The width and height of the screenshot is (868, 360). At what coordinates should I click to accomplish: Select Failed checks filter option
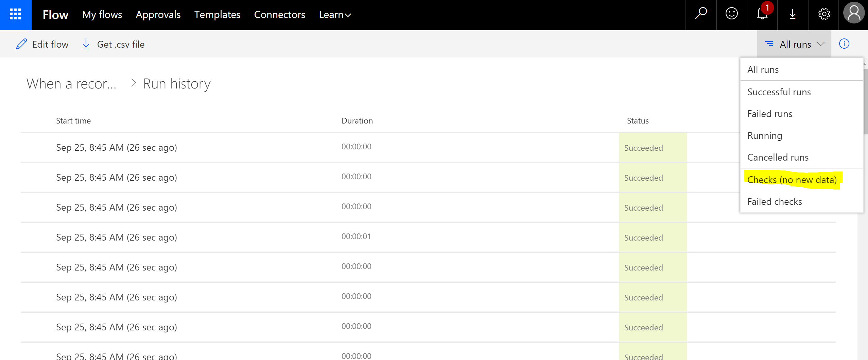point(775,201)
